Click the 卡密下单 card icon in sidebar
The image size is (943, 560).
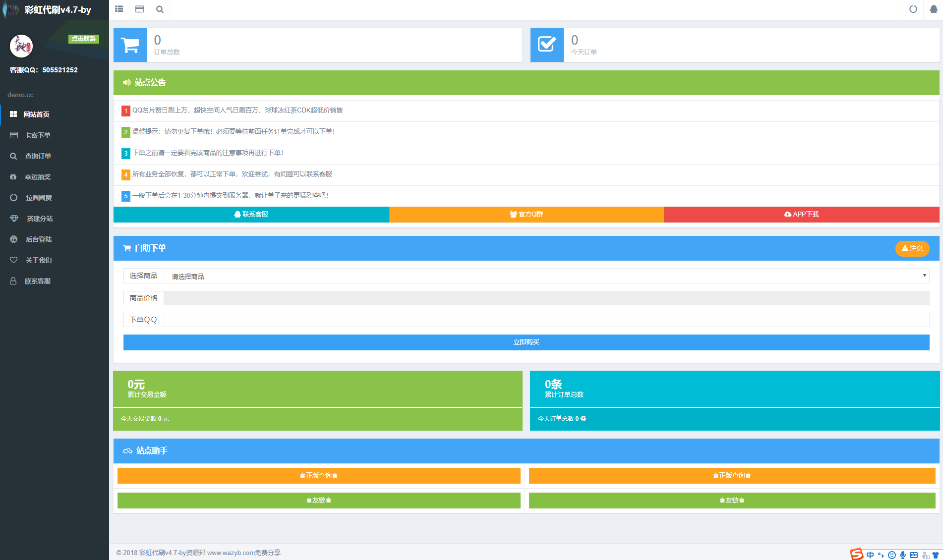click(14, 135)
